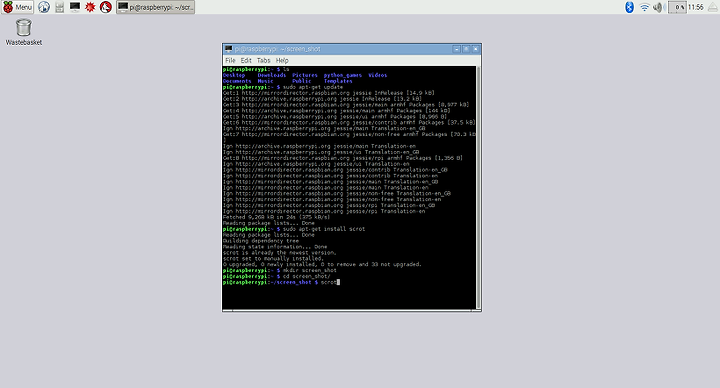Viewport: 720px width, 388px height.
Task: Click 'Building dependency tree' line
Action: [261, 241]
